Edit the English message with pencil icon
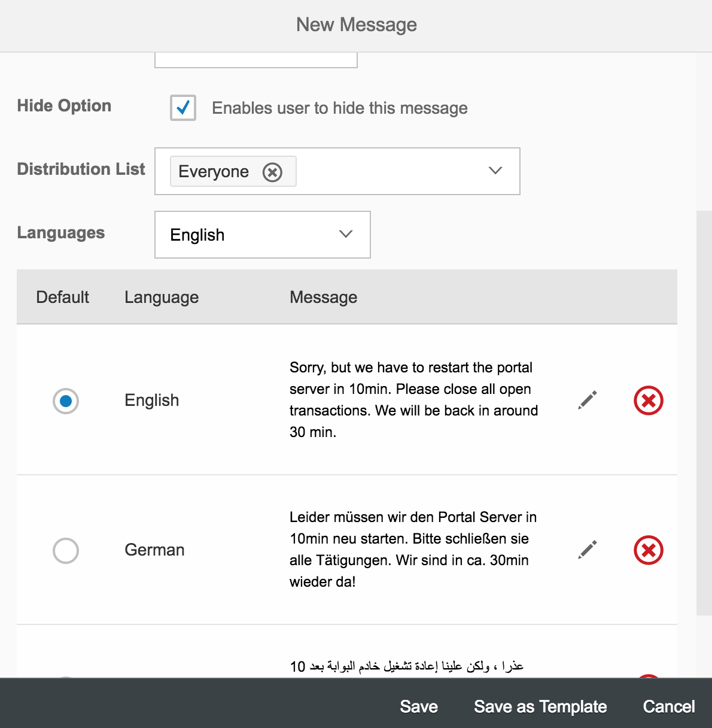 [588, 400]
